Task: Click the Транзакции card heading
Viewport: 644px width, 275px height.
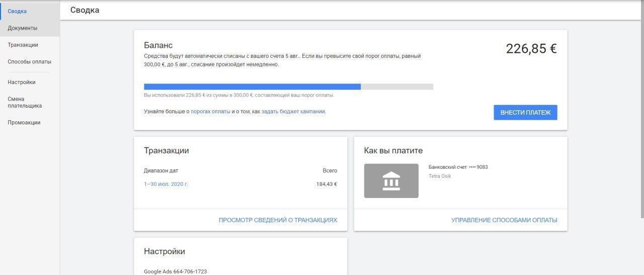Action: [x=167, y=151]
